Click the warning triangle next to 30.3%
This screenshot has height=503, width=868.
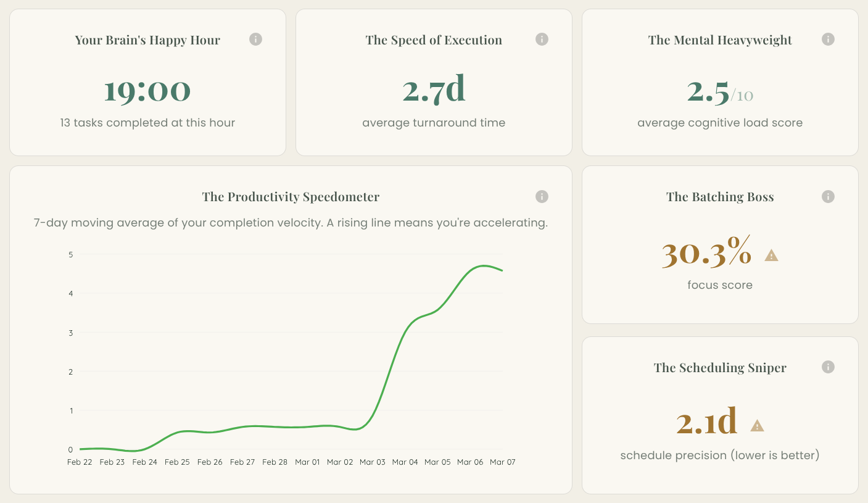pos(772,255)
